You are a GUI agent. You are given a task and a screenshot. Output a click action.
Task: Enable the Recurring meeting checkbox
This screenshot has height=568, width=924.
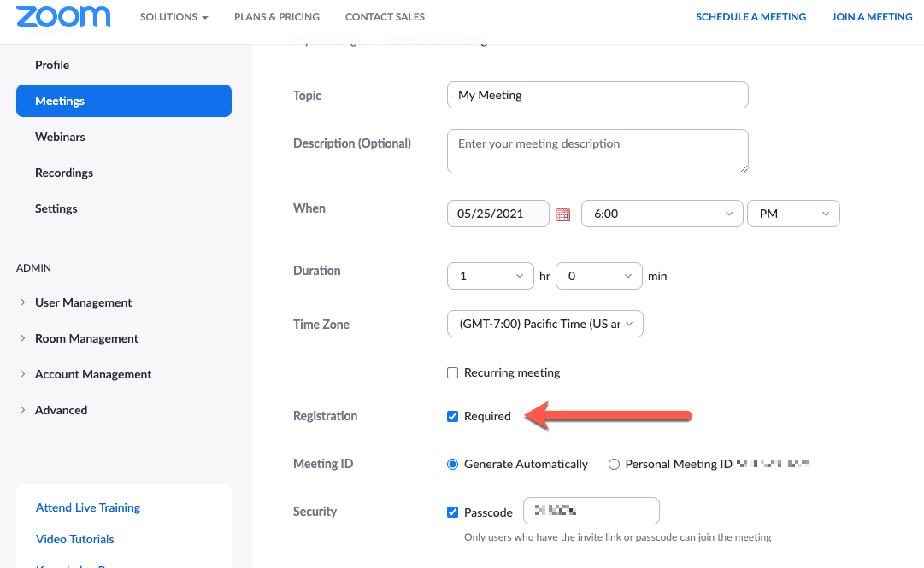[452, 372]
